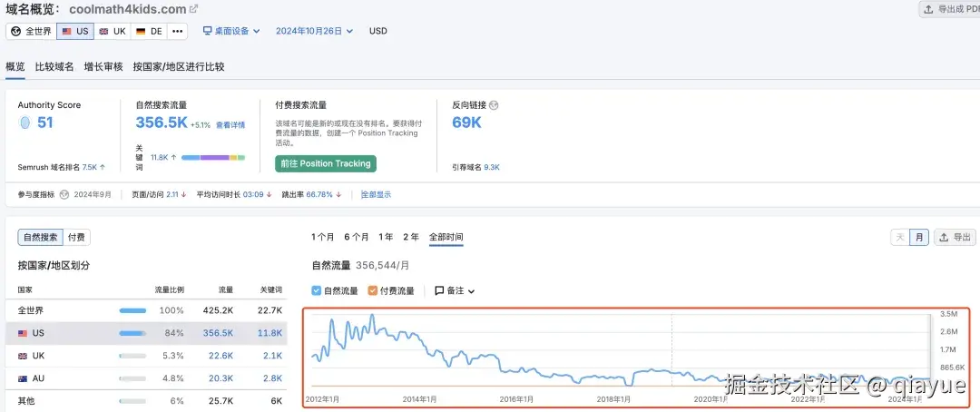Select the DE database
The width and height of the screenshot is (980, 412).
(149, 31)
